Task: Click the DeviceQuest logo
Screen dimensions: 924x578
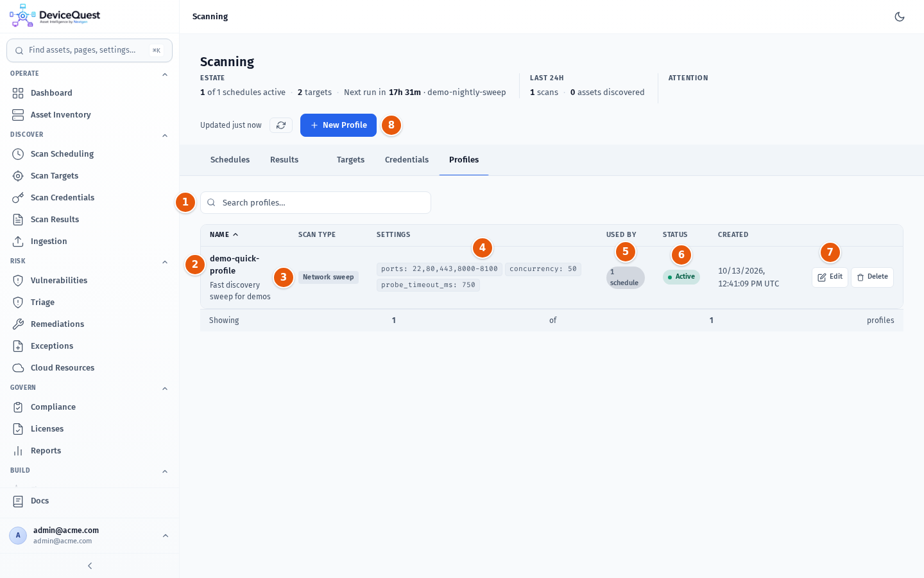Action: click(55, 15)
